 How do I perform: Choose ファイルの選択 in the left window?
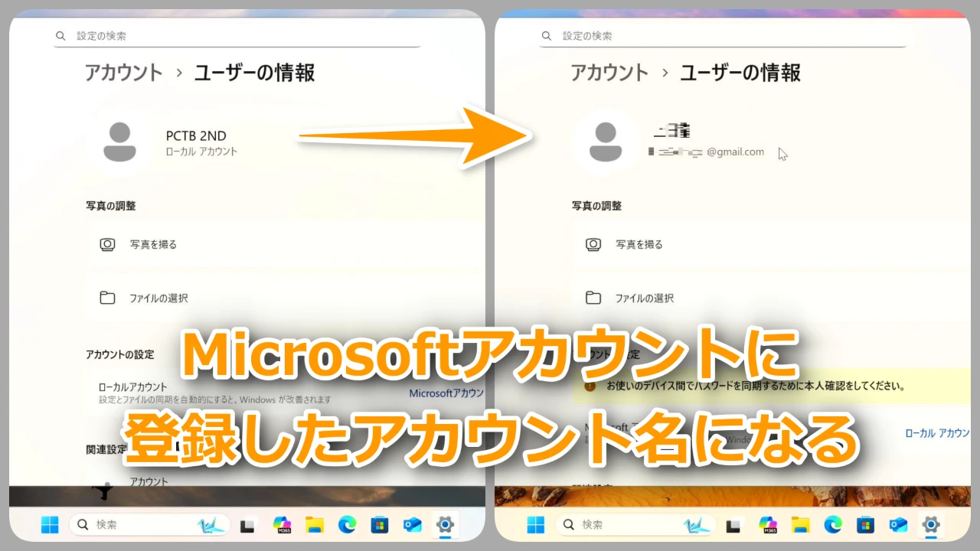pos(158,298)
